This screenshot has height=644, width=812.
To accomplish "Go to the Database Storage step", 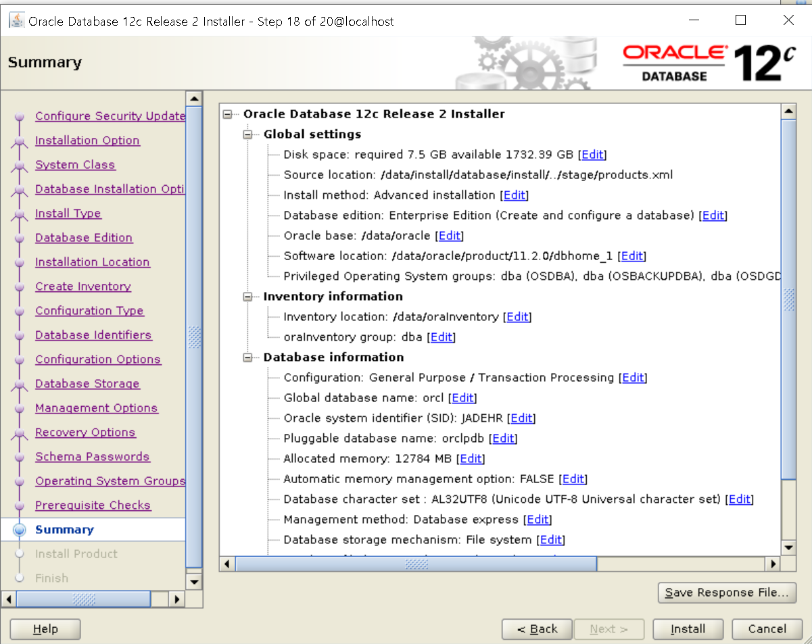I will (87, 384).
